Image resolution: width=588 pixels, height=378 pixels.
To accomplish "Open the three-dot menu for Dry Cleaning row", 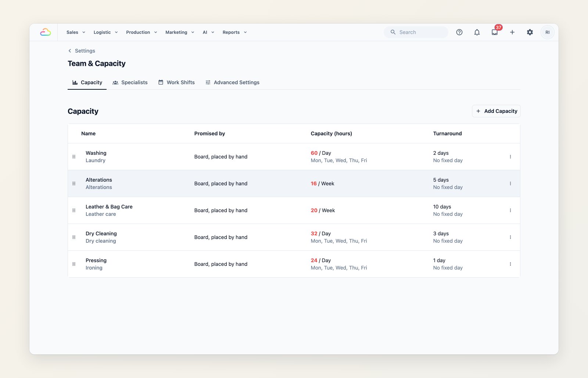I will (510, 237).
